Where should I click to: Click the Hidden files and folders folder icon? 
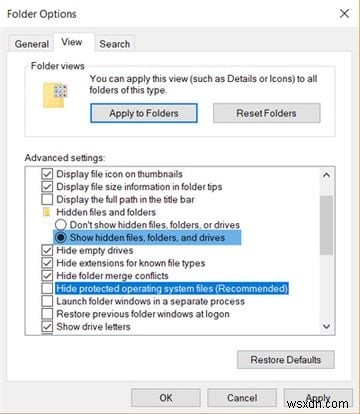(x=47, y=212)
